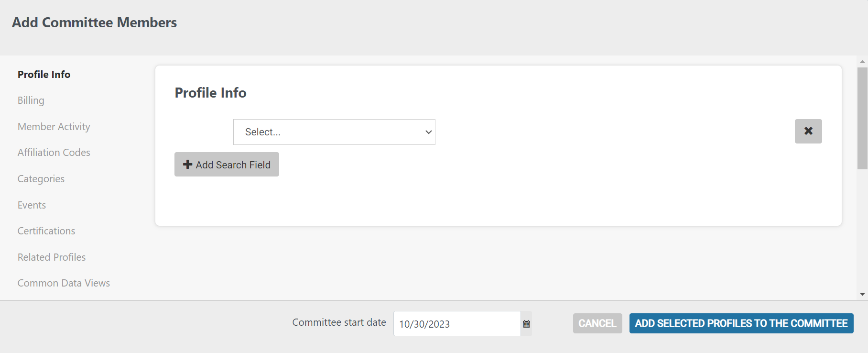The image size is (868, 353).
Task: Select the Profile Info sidebar tab
Action: click(x=44, y=75)
